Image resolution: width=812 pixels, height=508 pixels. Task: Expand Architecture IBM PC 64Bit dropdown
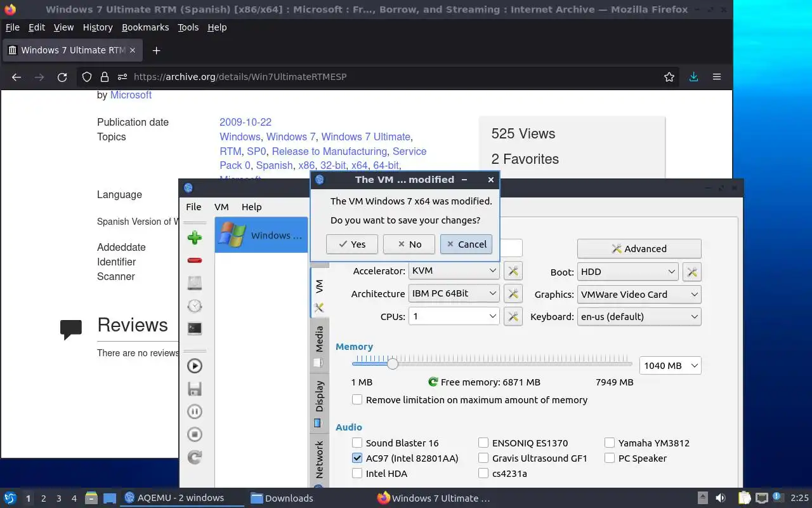pos(454,293)
